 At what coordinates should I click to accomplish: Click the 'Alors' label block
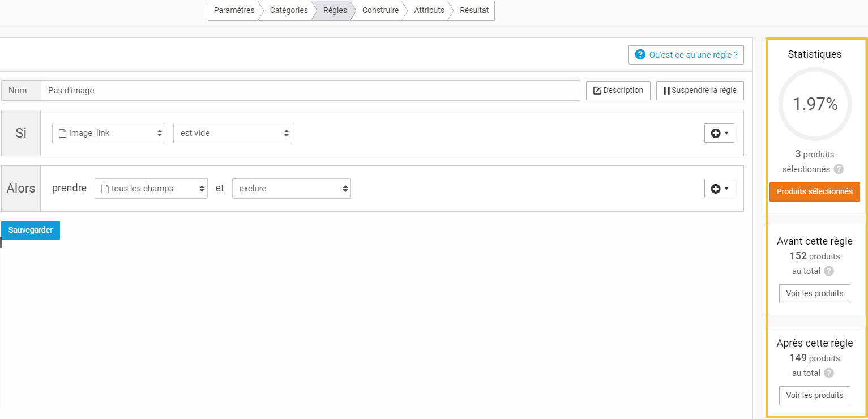point(21,189)
